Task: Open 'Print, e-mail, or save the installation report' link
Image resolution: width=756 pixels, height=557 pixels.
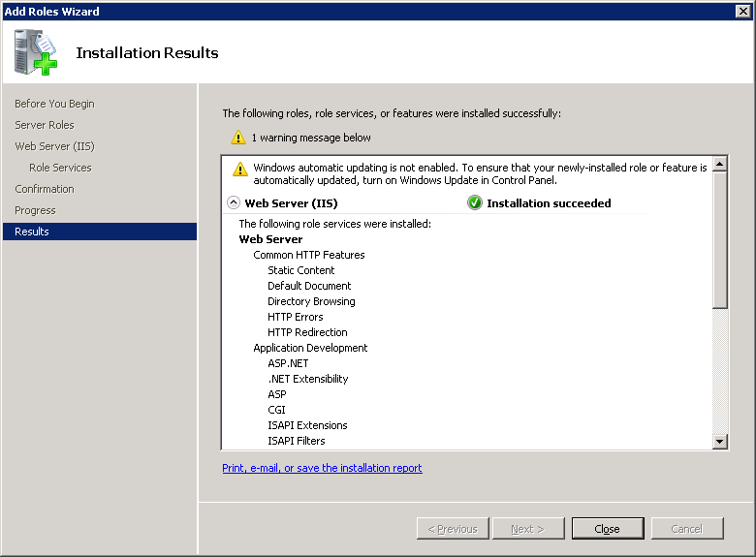Action: coord(322,468)
